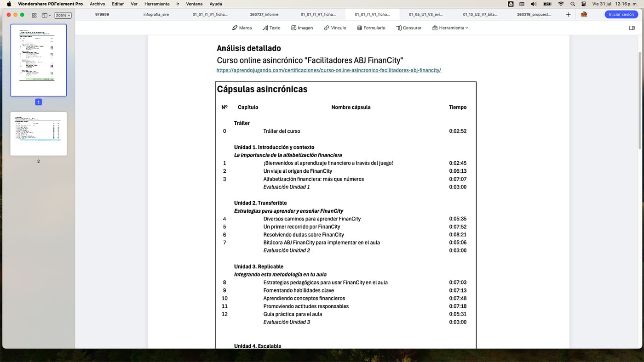
Task: Switch to the 979899 tab
Action: [102, 15]
